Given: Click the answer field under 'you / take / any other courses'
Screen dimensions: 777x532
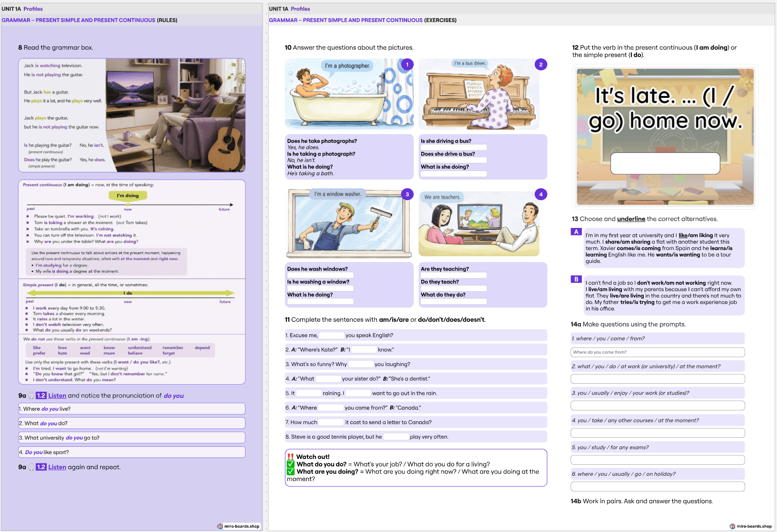Looking at the screenshot, I should pyautogui.click(x=657, y=433).
